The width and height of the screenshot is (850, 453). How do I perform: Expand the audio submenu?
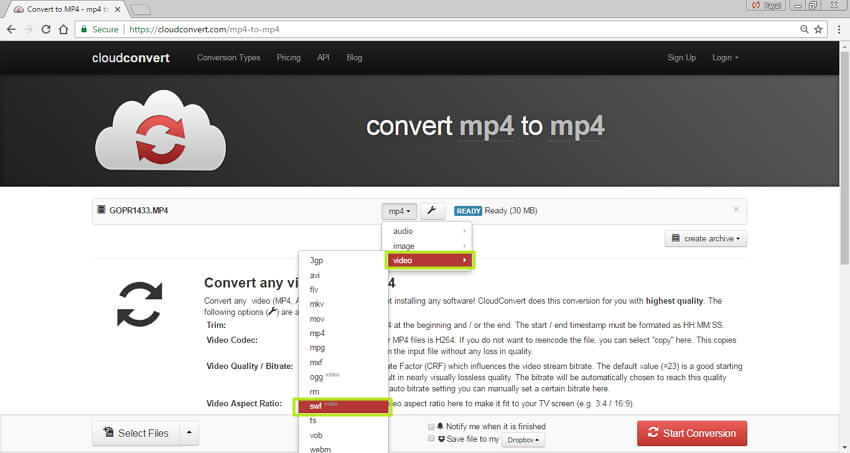pyautogui.click(x=428, y=231)
